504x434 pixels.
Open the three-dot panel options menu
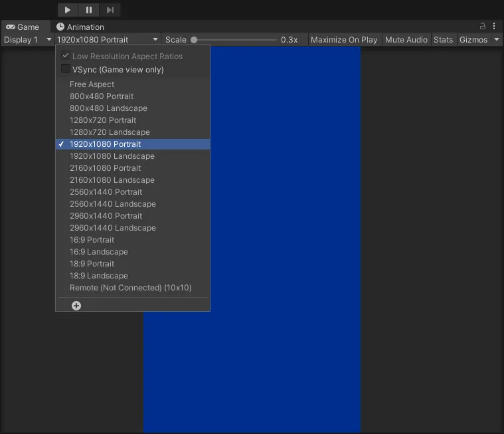[x=494, y=27]
